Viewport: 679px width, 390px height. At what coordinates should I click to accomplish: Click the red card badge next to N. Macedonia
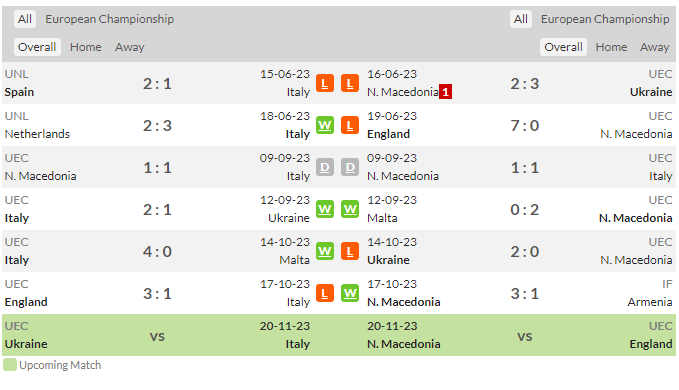446,92
